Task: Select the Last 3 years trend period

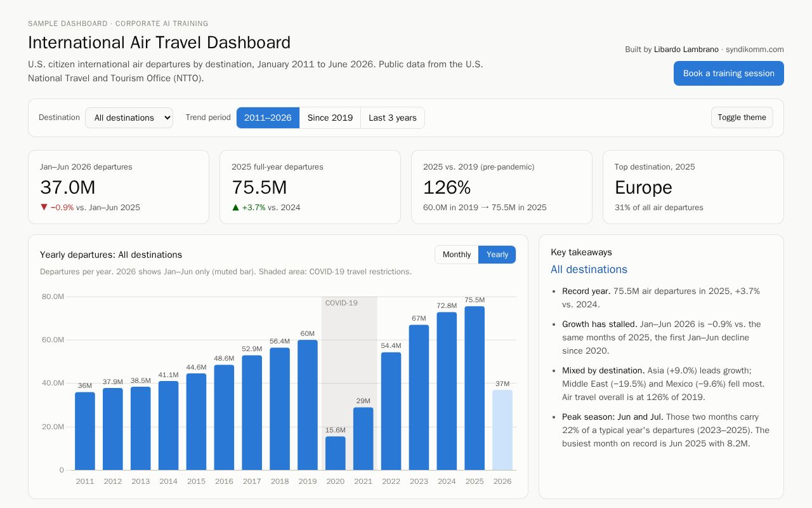Action: (x=393, y=117)
